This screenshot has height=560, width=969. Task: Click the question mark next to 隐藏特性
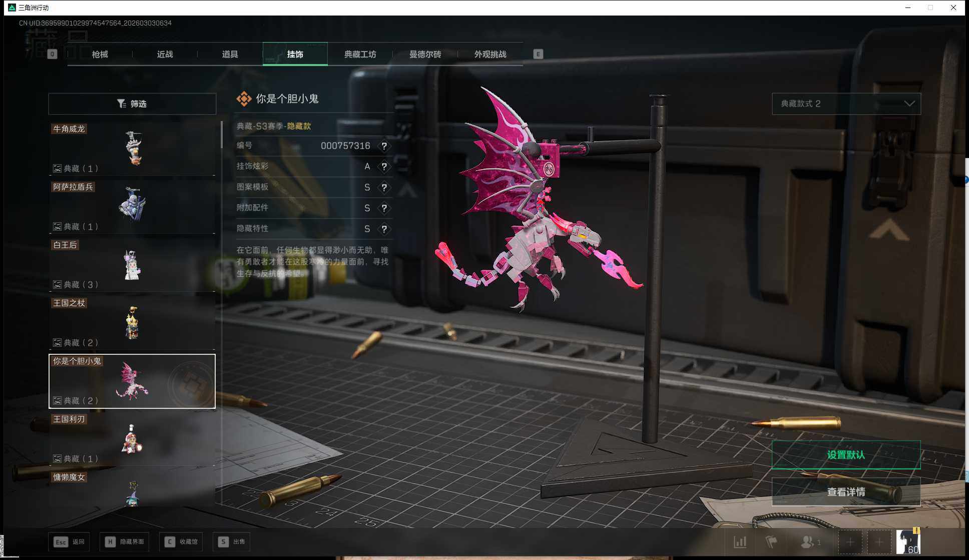tap(384, 229)
